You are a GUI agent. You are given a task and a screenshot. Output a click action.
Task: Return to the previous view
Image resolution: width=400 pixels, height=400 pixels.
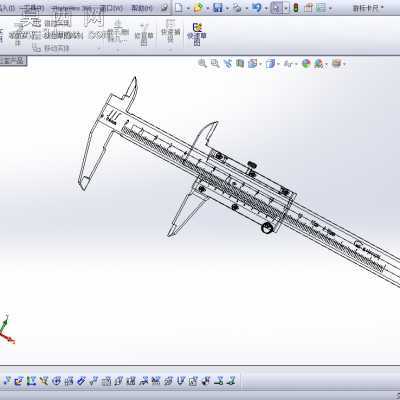coord(228,63)
